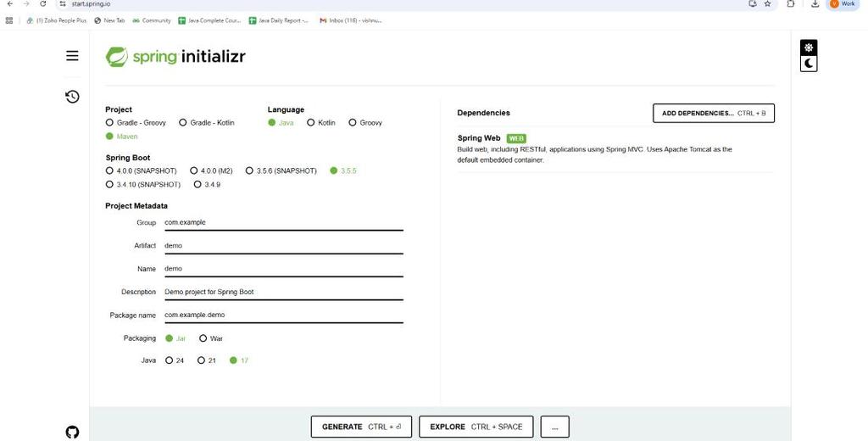Viewport: 868px width, 441px height.
Task: Click the green WEB tag
Action: (516, 138)
